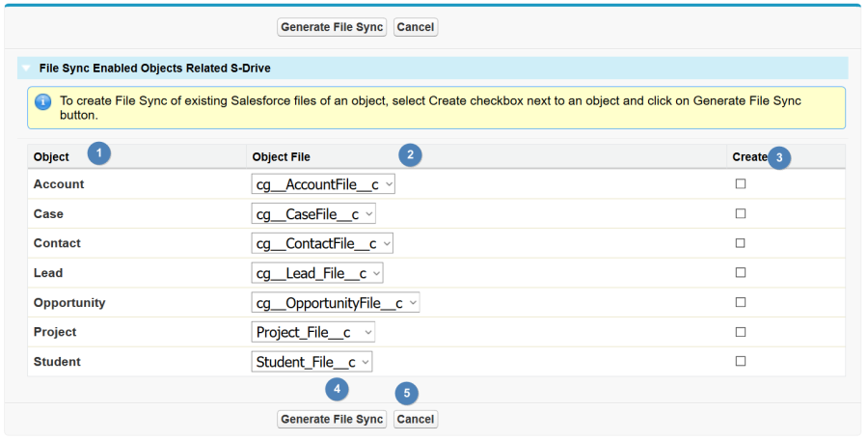Select the Create checkbox for Lead
Viewport: 868px width, 441px height.
(741, 272)
